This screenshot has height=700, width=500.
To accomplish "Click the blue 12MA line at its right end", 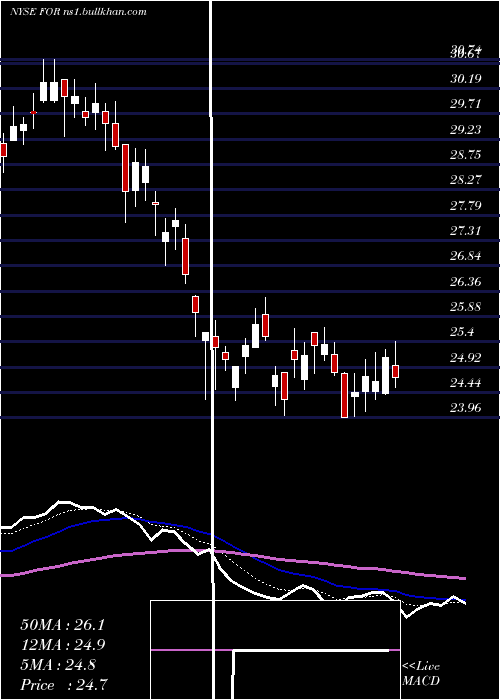I will coord(463,601).
